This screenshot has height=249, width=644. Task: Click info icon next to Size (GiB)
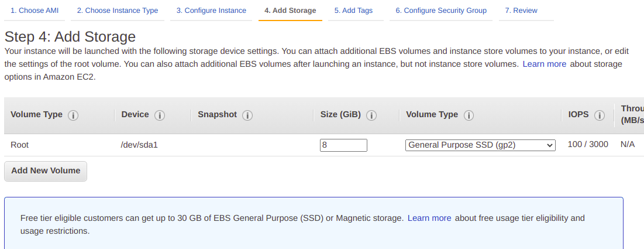[371, 115]
